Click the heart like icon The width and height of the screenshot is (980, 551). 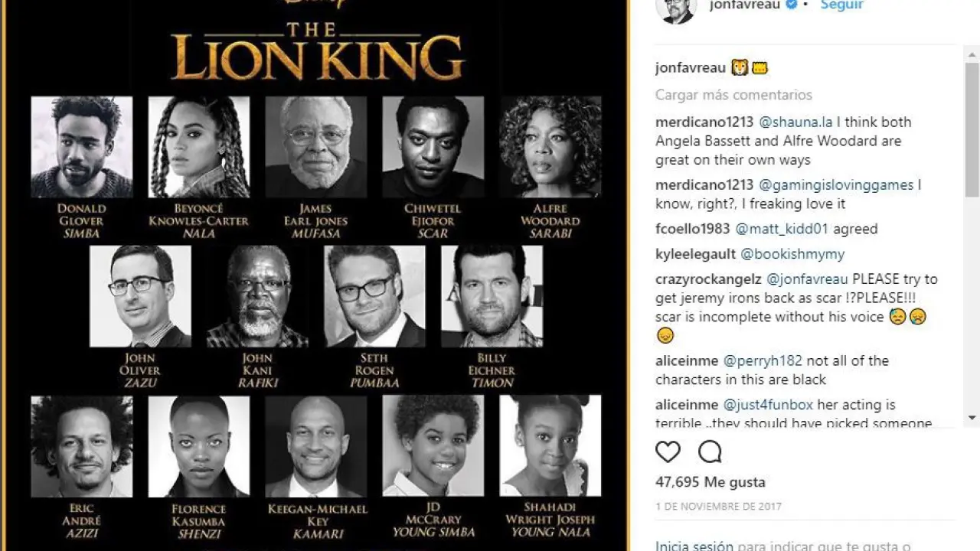(668, 452)
